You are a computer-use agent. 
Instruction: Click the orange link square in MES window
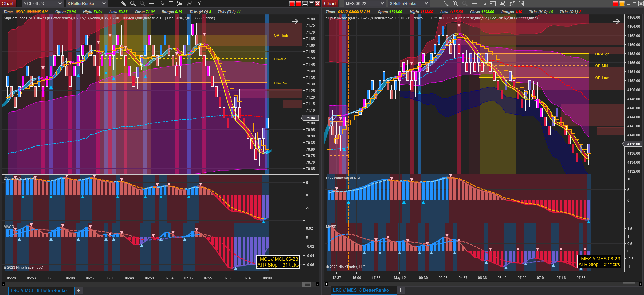point(622,4)
